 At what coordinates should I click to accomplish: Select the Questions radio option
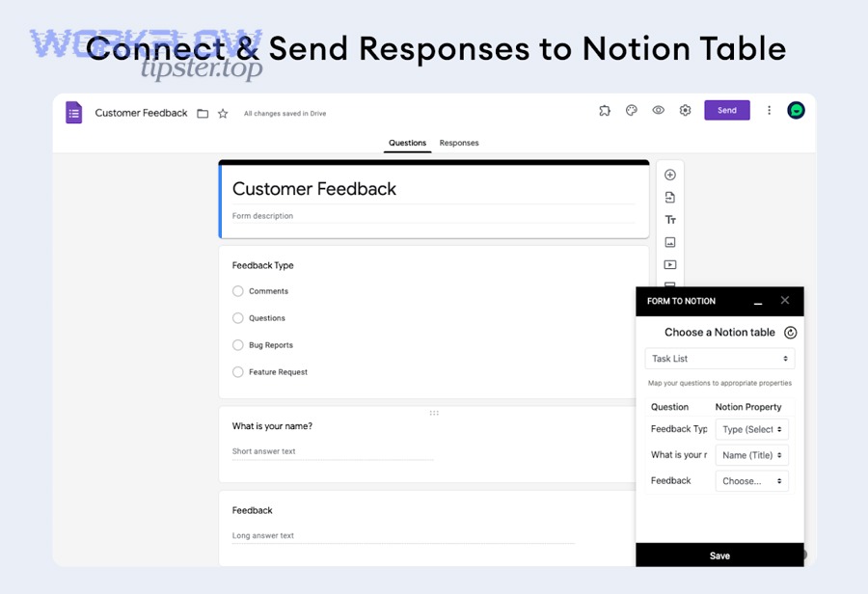(237, 318)
